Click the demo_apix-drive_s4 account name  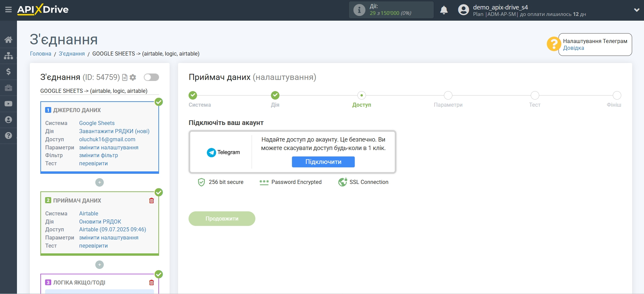point(500,7)
